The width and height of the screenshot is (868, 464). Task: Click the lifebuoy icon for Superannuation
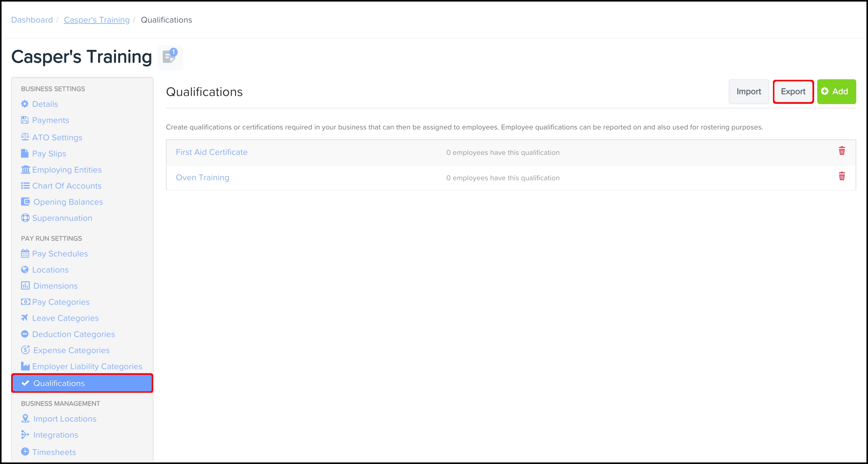(x=25, y=218)
